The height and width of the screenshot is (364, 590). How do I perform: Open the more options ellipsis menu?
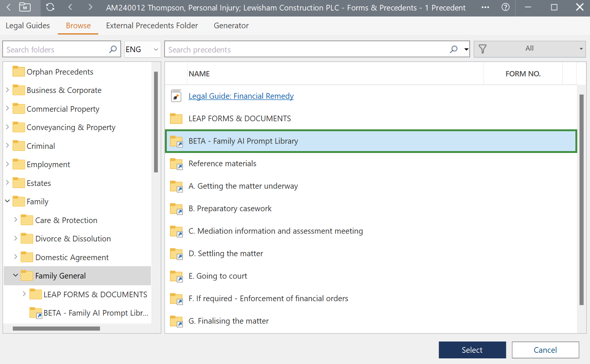[485, 7]
